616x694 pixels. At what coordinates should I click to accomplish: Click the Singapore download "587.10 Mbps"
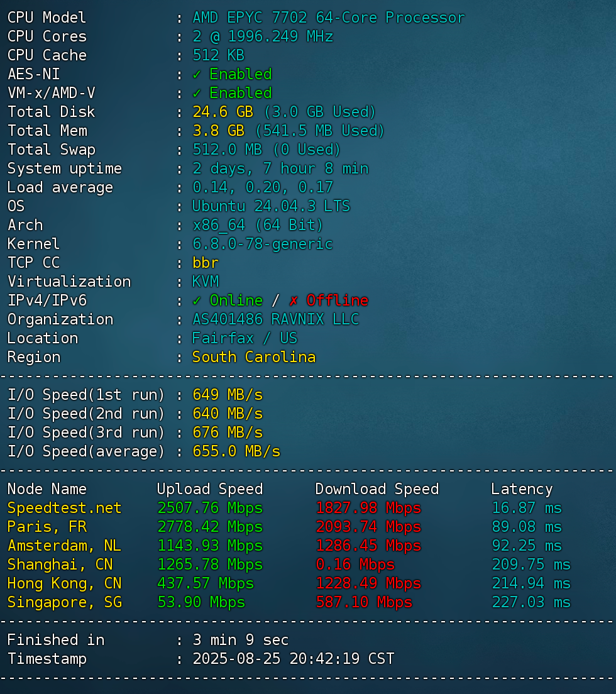pyautogui.click(x=364, y=603)
